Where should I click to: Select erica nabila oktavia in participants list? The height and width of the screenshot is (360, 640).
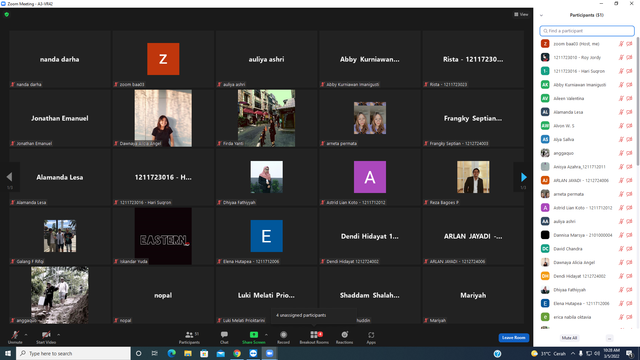pos(587,317)
